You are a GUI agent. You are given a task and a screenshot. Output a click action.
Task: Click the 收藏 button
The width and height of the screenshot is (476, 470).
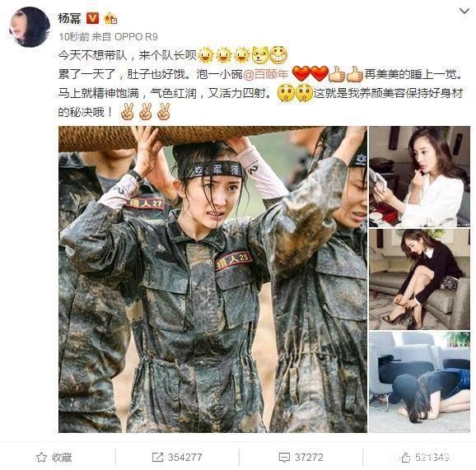tap(54, 457)
